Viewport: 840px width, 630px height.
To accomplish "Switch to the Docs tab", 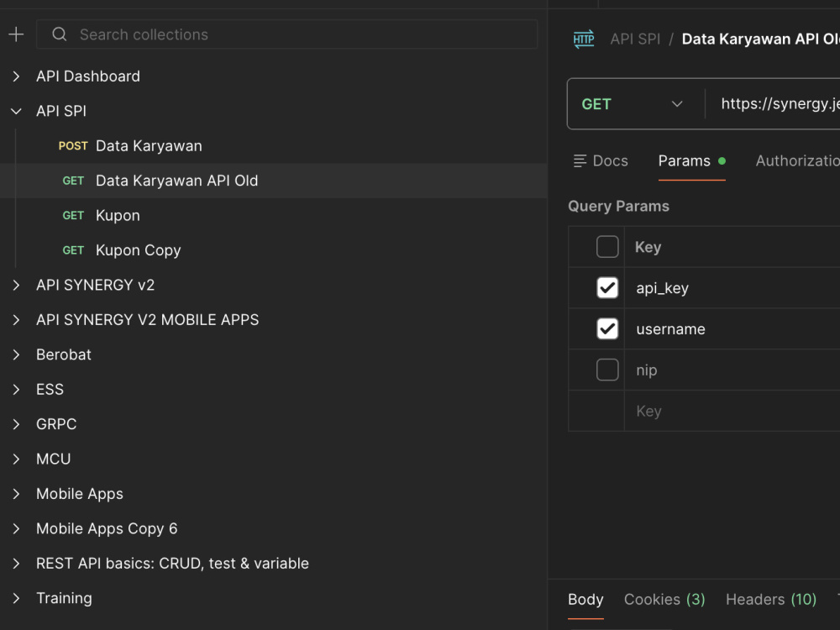I will 601,160.
